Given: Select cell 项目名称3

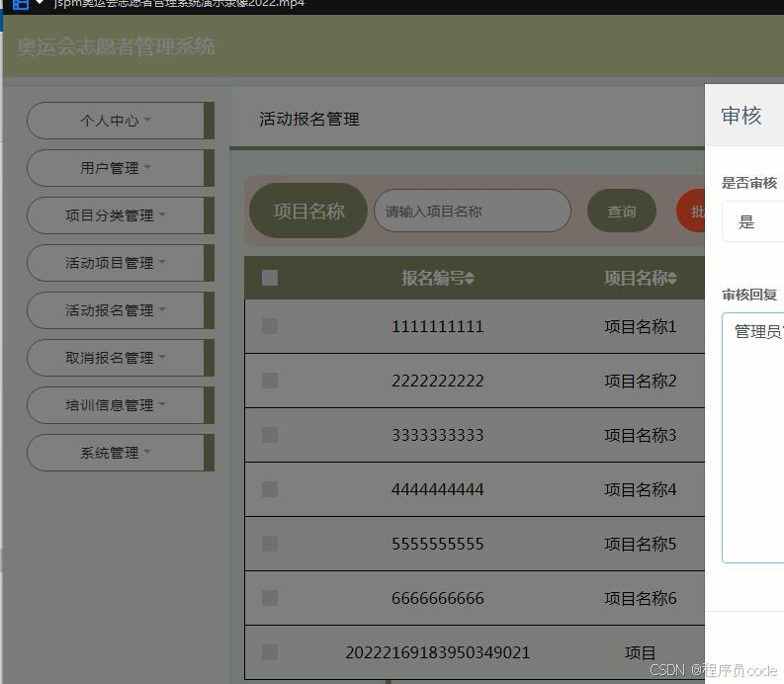Looking at the screenshot, I should (x=641, y=435).
